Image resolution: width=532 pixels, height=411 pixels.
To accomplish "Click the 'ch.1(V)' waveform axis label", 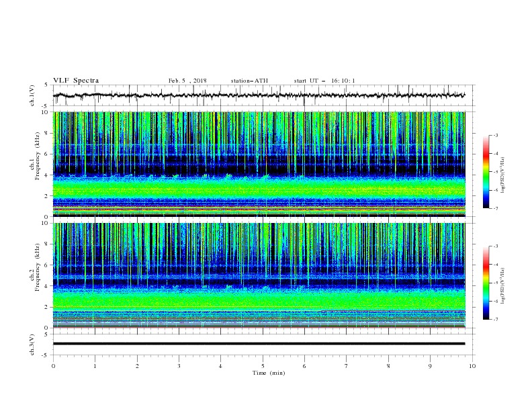I will pos(32,95).
